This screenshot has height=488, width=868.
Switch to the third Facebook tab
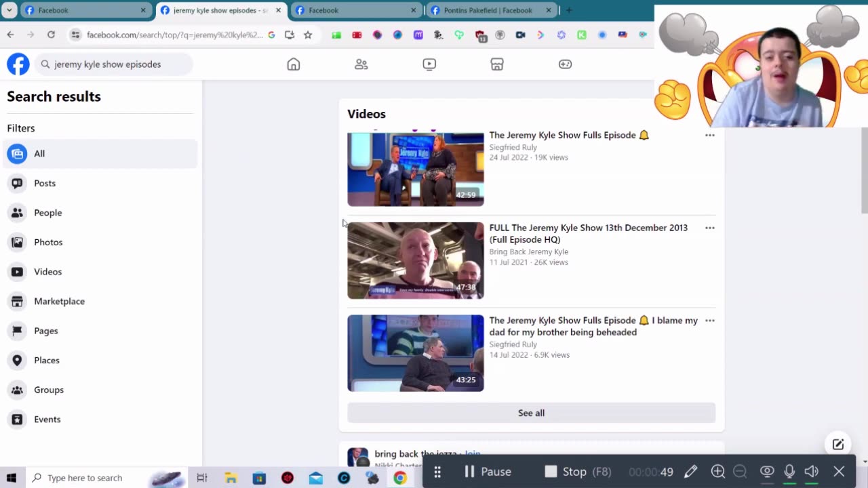[x=356, y=10]
